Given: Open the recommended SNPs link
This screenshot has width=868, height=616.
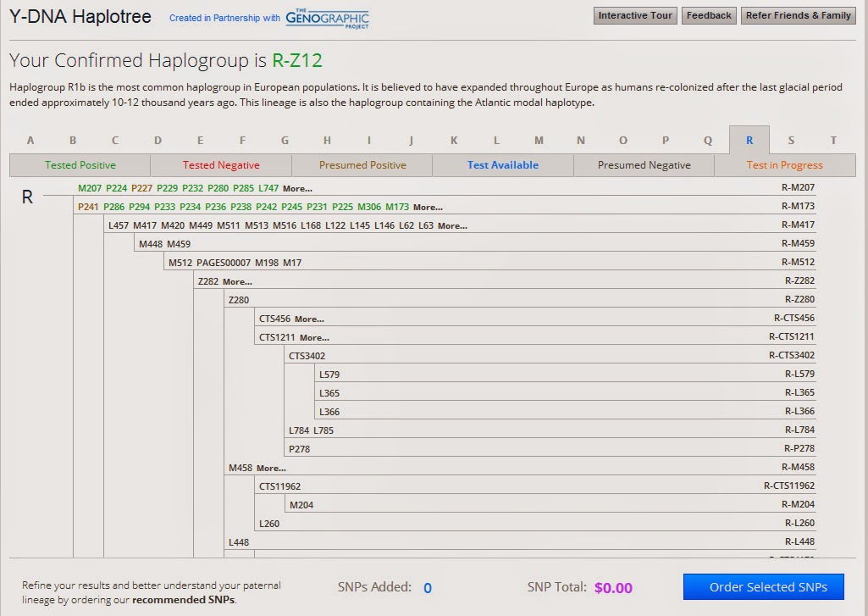Looking at the screenshot, I should [x=184, y=600].
